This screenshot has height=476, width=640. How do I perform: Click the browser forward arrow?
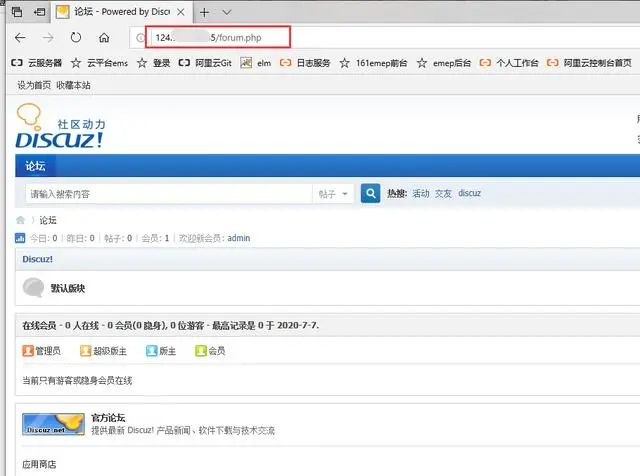(x=48, y=38)
